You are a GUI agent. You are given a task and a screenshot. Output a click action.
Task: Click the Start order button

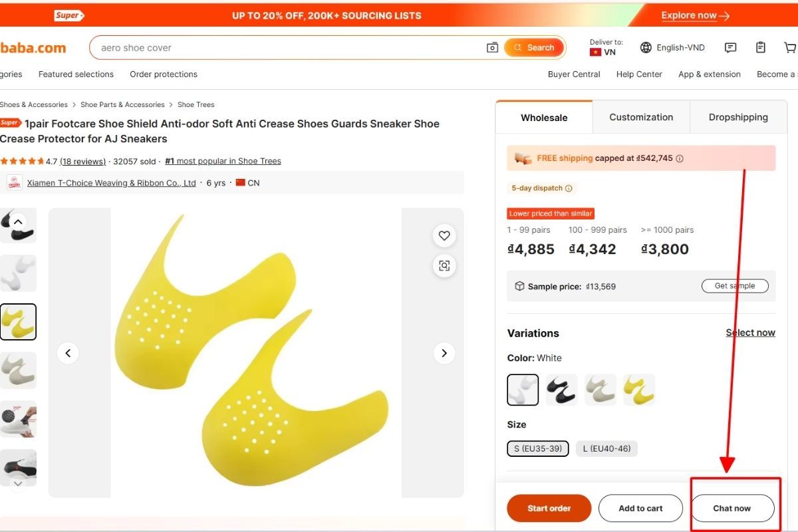pyautogui.click(x=549, y=507)
